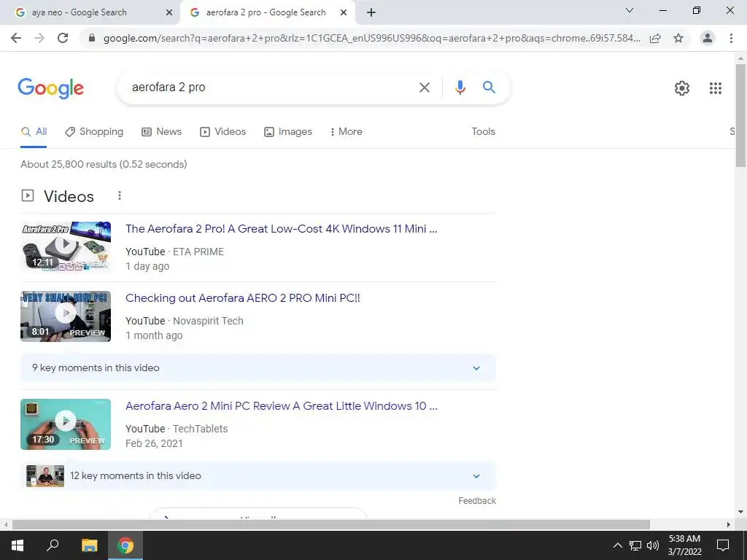Open the Videos section three-dot options
This screenshot has height=560, width=747.
click(120, 195)
